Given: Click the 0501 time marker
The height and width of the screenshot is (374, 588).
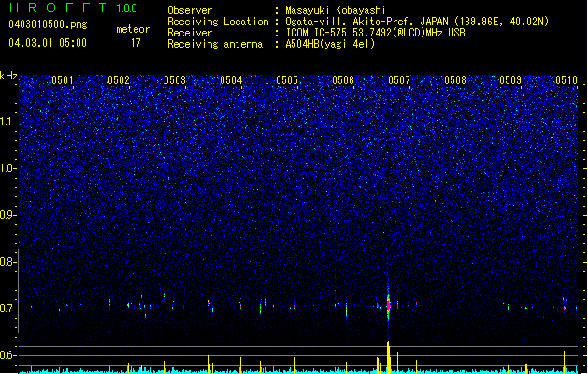Looking at the screenshot, I should 63,80.
